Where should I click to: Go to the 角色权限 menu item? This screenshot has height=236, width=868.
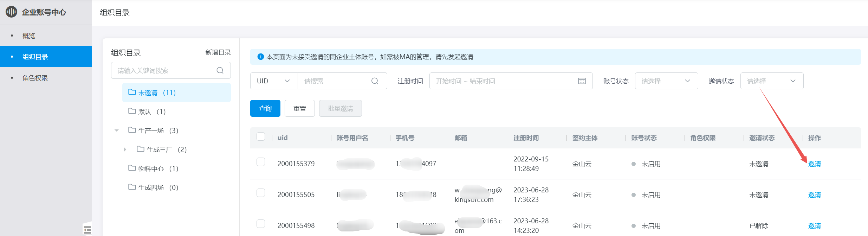click(46, 78)
